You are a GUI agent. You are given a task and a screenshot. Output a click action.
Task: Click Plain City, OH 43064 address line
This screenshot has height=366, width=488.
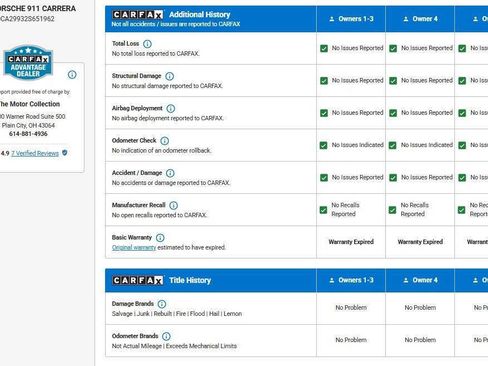point(28,125)
